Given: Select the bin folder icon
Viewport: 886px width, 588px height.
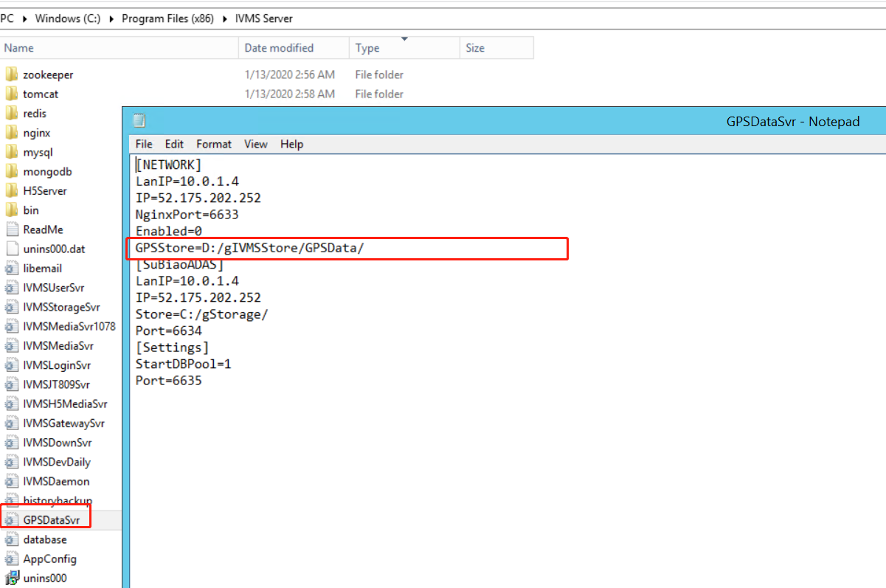Looking at the screenshot, I should click(x=11, y=210).
